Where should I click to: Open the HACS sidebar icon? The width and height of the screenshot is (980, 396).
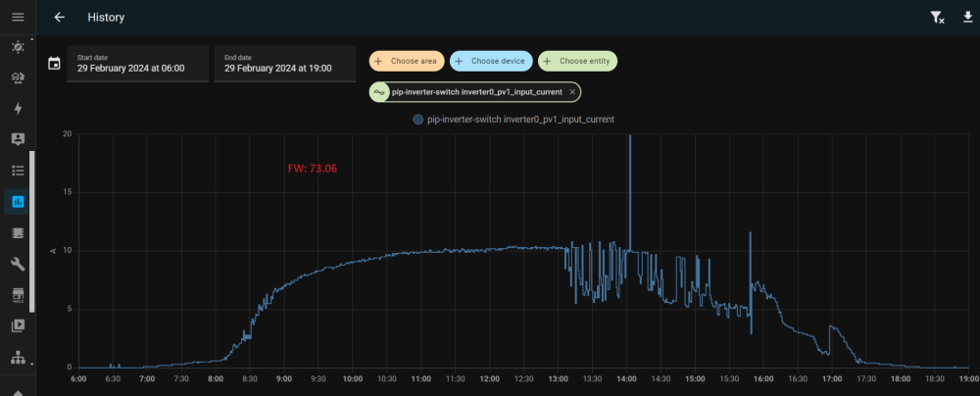point(18,295)
